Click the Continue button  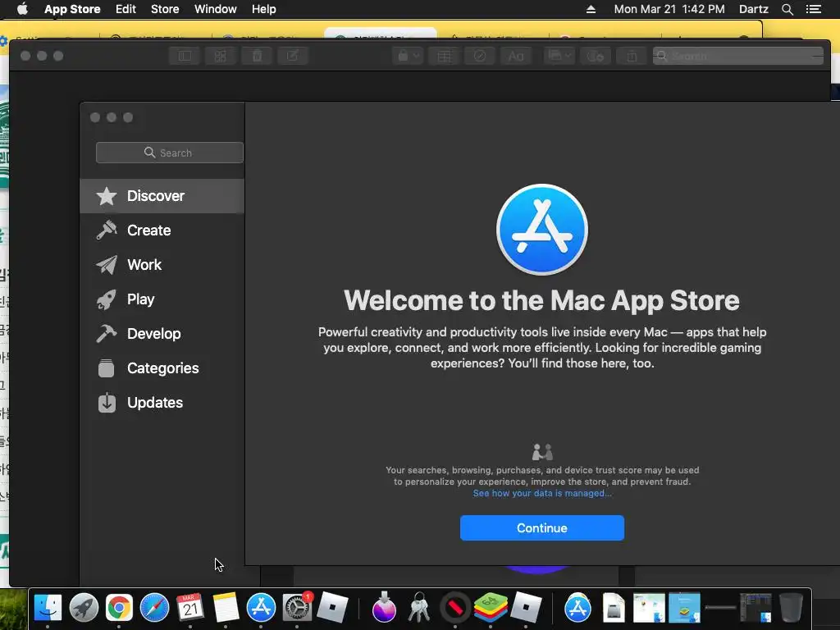[x=541, y=527]
